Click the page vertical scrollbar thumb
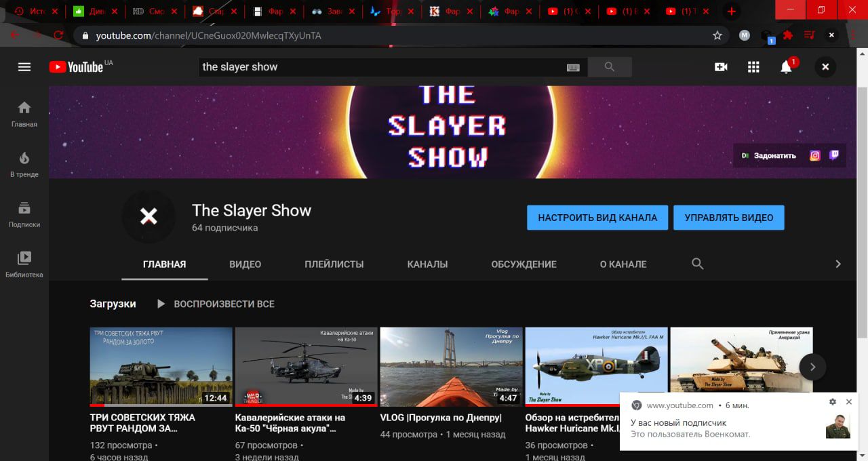Screen dimensions: 868x461 click(863, 212)
